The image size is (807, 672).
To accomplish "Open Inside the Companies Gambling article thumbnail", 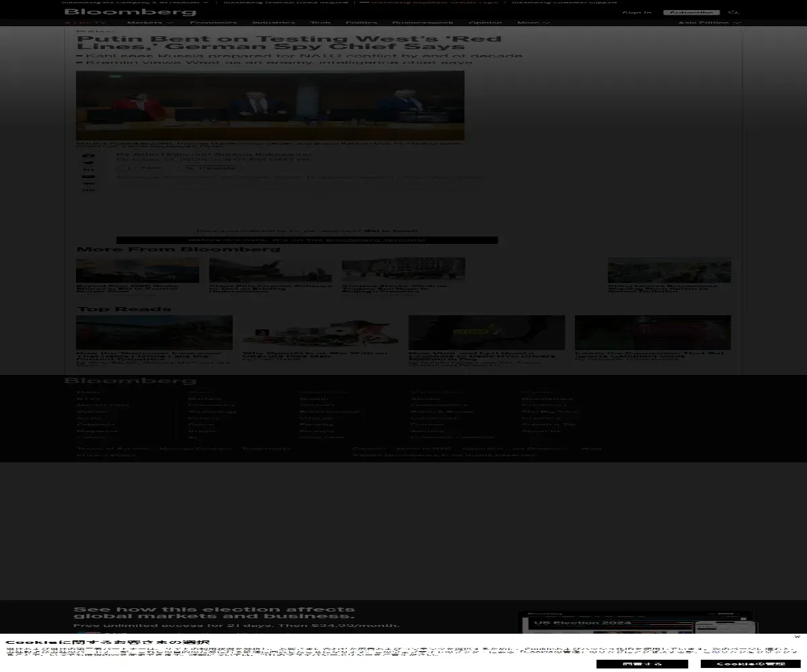I will point(653,332).
